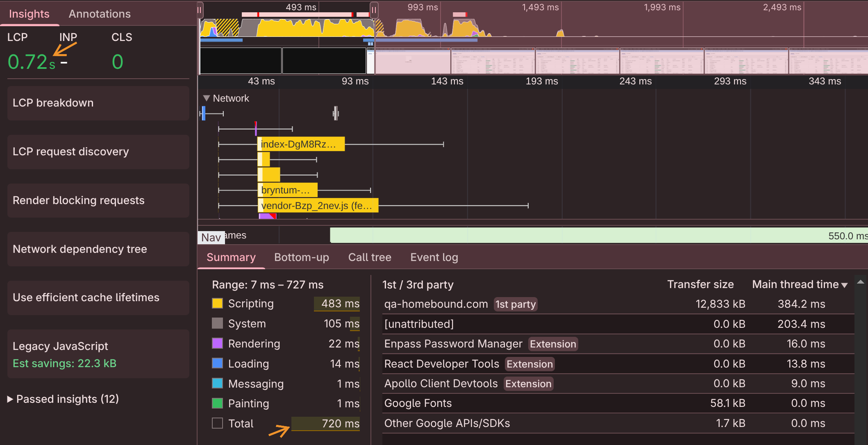This screenshot has width=868, height=445.
Task: Click the Loading blue swatch box
Action: click(217, 363)
